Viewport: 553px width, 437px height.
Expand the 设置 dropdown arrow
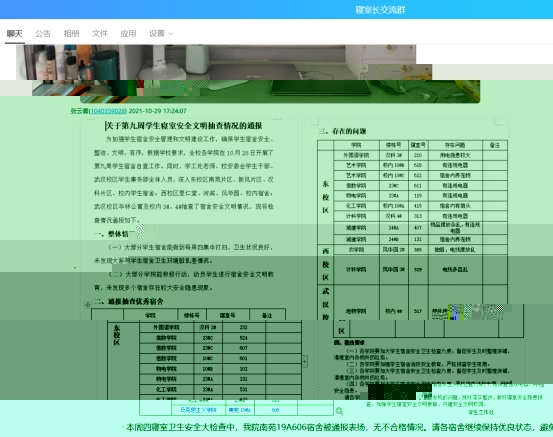click(x=171, y=34)
